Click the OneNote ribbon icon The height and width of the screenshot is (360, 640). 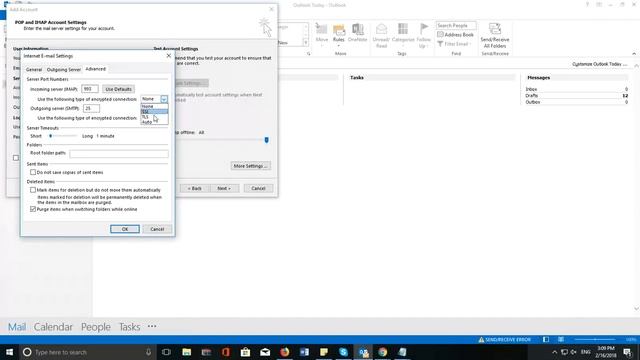point(358,33)
